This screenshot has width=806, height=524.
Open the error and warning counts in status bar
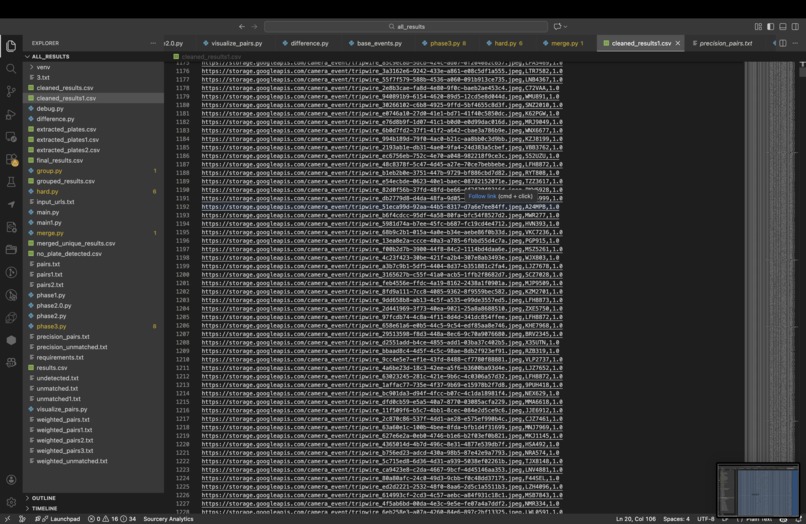(112, 519)
